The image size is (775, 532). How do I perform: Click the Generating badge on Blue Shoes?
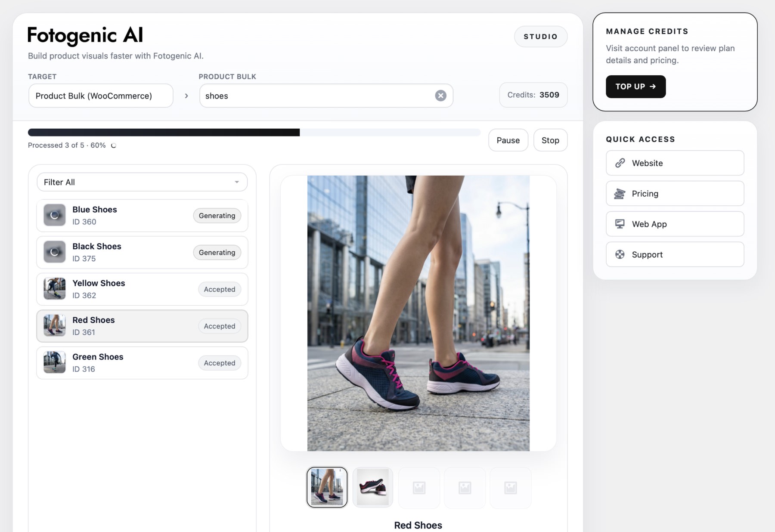[x=217, y=216]
